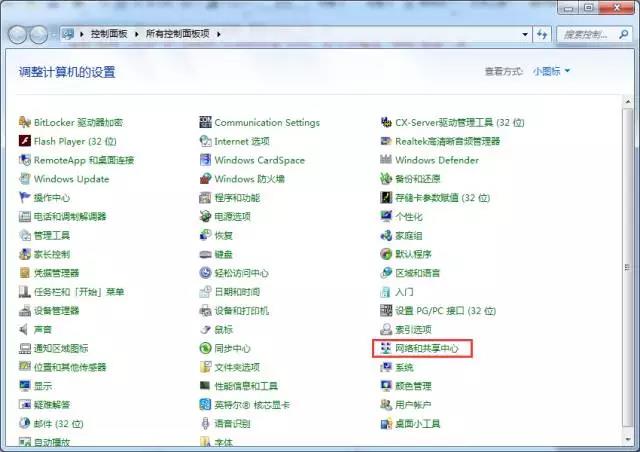640x452 pixels.
Task: Open the 声音 speaker icon
Action: click(24, 329)
